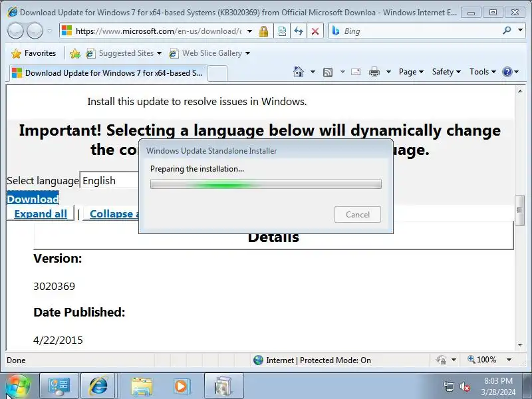Screen dimensions: 532x399
Task: Click Internet Protected Mode status zone
Action: (x=312, y=360)
